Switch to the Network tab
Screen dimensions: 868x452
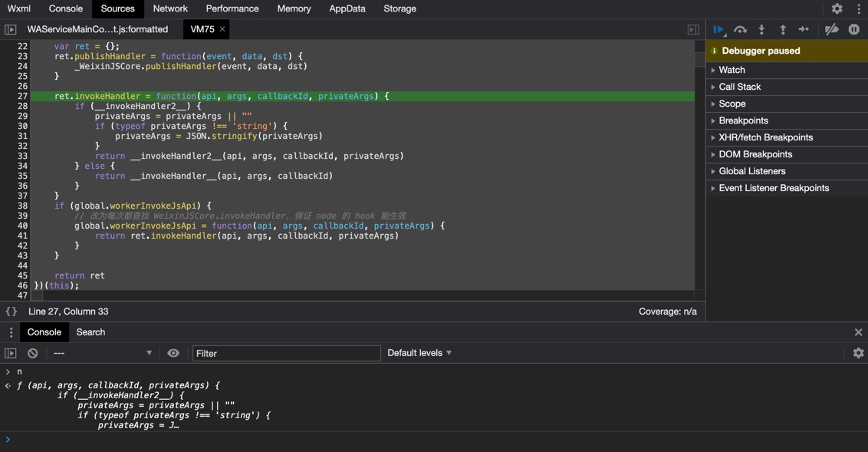coord(170,8)
